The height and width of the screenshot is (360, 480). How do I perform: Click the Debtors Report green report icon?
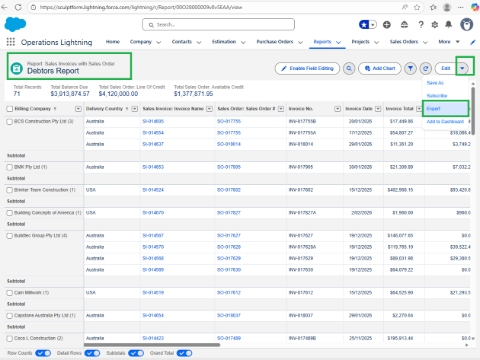coord(17,68)
